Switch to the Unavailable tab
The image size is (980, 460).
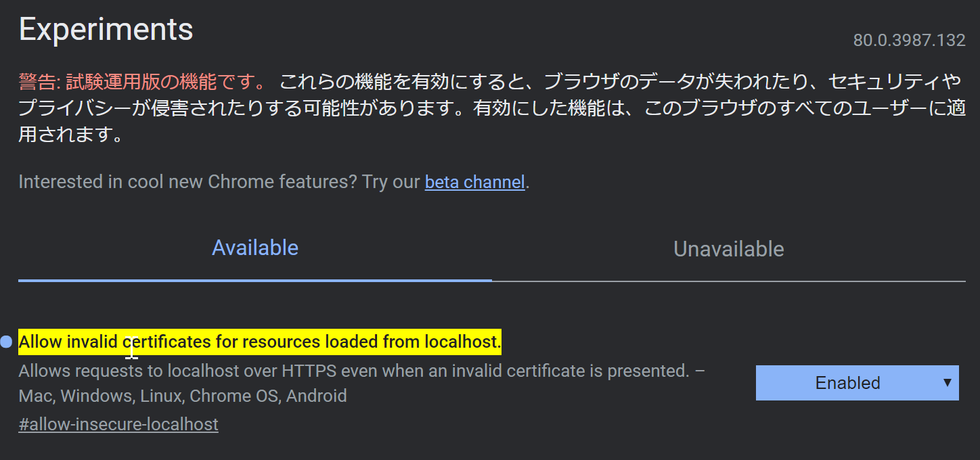(728, 249)
